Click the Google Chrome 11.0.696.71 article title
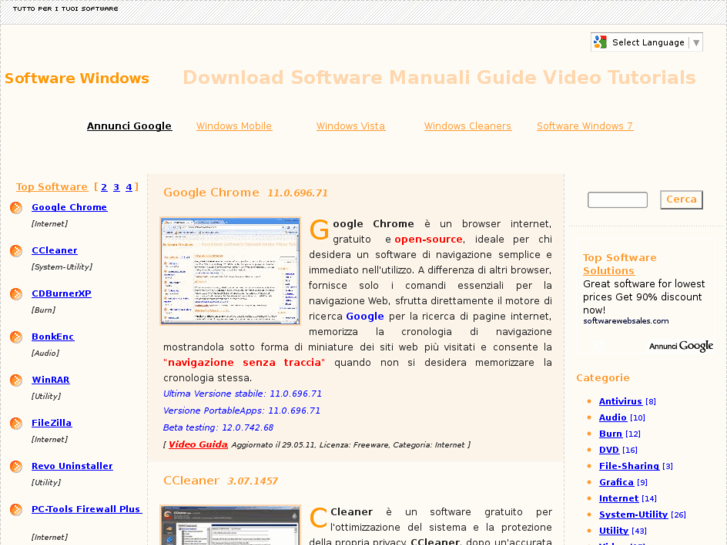The width and height of the screenshot is (727, 545). click(245, 192)
